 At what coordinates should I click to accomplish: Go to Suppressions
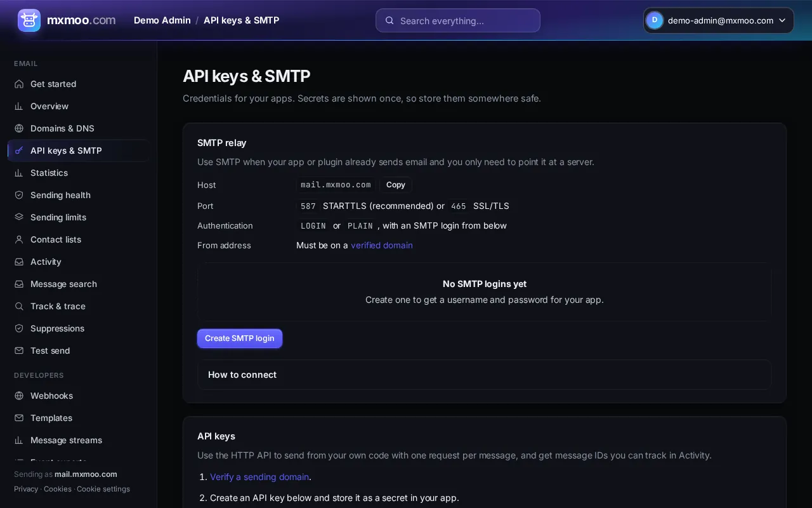coord(79,328)
